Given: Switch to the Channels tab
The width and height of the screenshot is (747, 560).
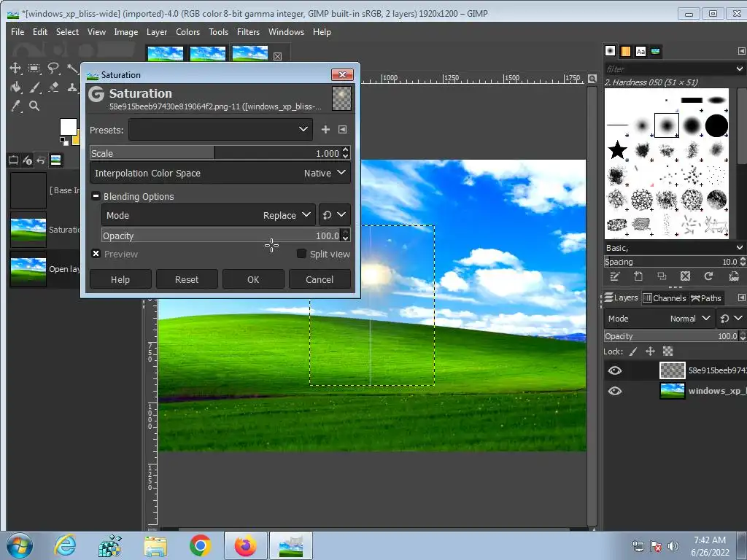Looking at the screenshot, I should pyautogui.click(x=665, y=298).
